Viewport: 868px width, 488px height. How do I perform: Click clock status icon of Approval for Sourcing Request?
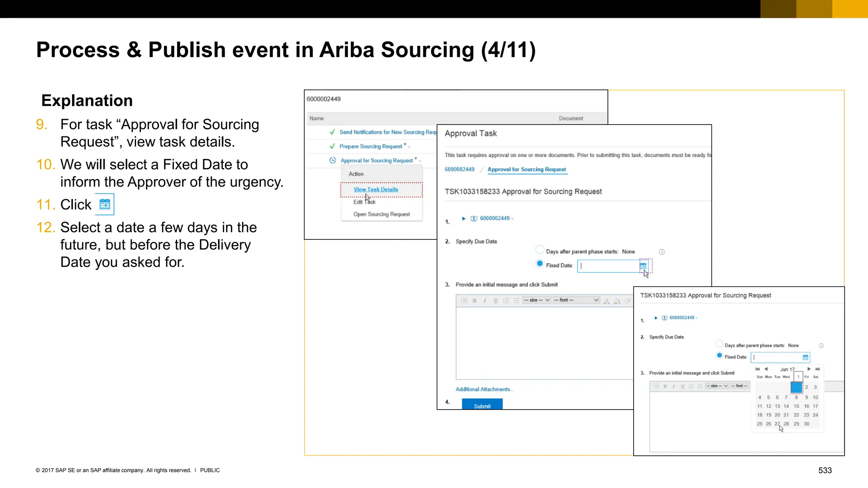point(333,160)
